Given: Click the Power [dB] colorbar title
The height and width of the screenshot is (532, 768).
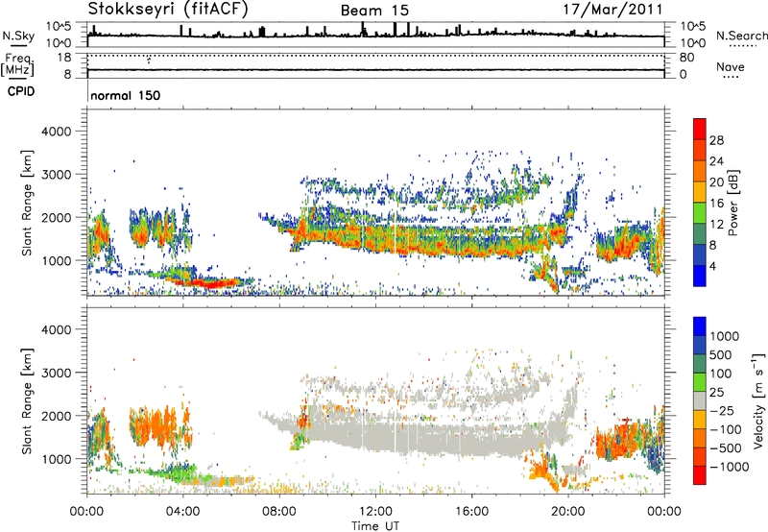Looking at the screenshot, I should pyautogui.click(x=732, y=203).
